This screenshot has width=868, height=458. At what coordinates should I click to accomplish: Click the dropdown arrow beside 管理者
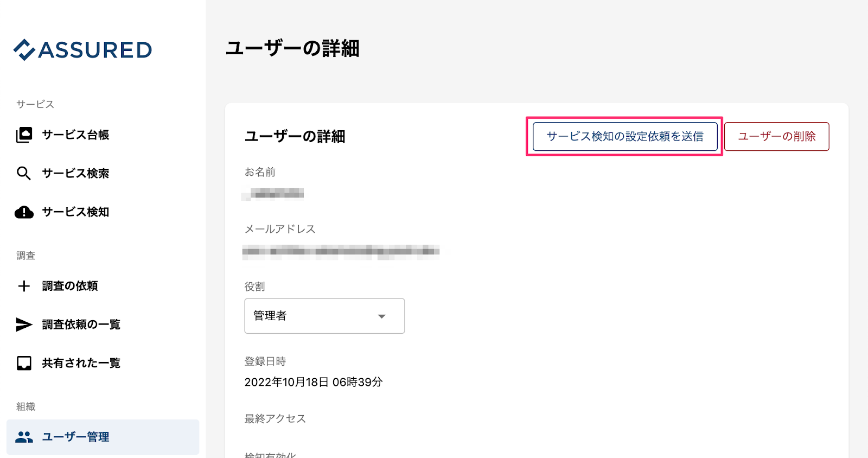[x=381, y=316]
